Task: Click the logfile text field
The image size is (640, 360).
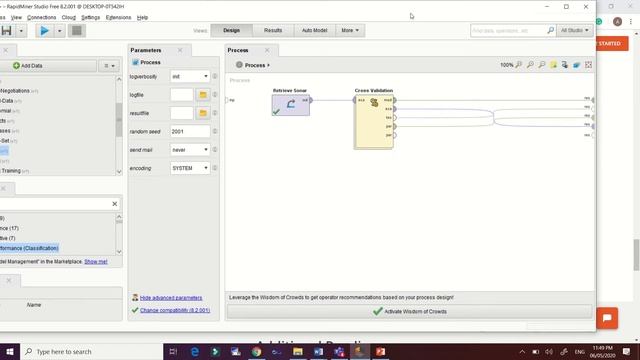Action: click(182, 95)
